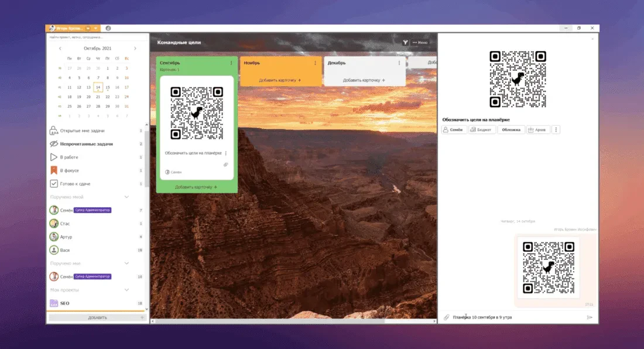
Task: Collapse the Поручено мной section
Action: tap(126, 197)
